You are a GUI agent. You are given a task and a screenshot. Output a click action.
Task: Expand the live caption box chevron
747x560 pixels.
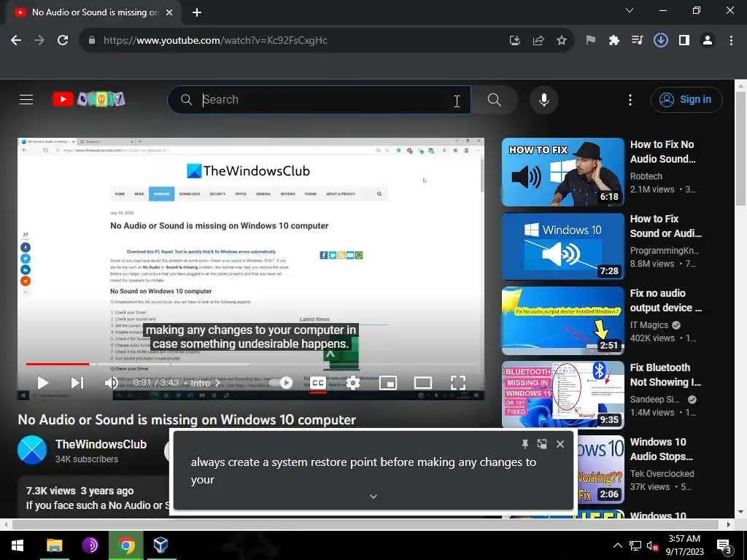[x=373, y=496]
